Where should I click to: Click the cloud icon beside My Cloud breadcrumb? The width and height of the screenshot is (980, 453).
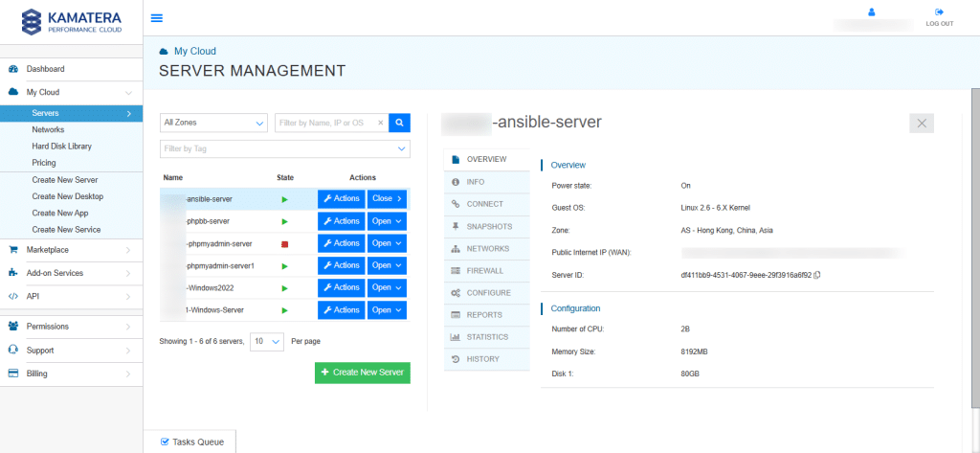164,52
